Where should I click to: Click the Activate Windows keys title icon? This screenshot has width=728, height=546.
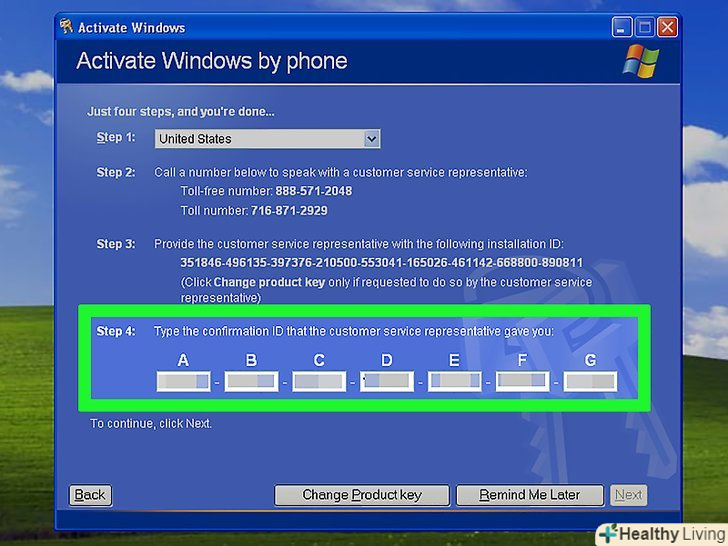[x=66, y=26]
